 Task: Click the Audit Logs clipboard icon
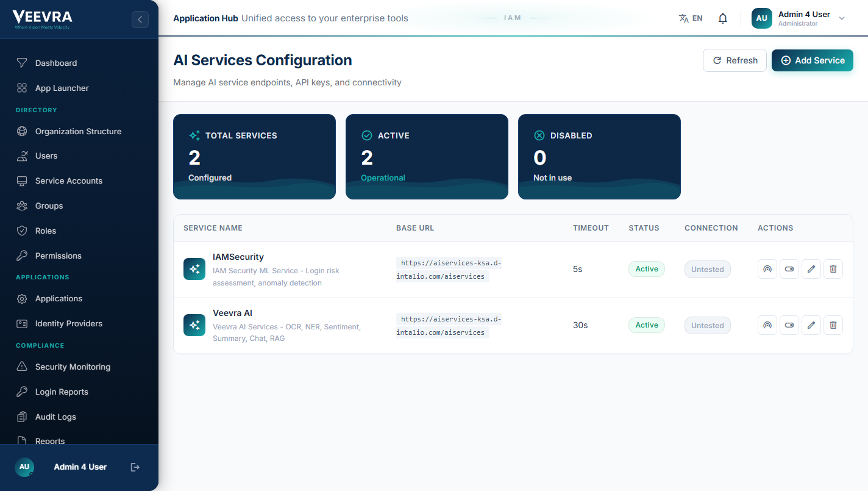point(22,417)
